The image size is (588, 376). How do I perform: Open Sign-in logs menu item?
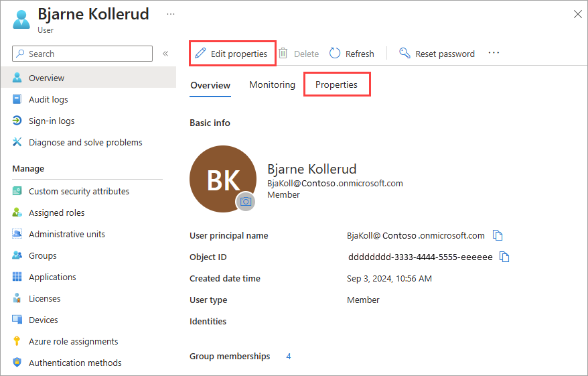click(88, 121)
